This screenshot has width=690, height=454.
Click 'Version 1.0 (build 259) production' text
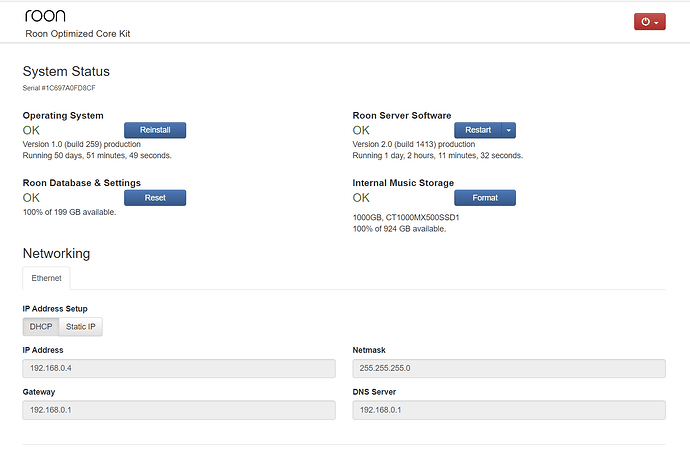[82, 144]
